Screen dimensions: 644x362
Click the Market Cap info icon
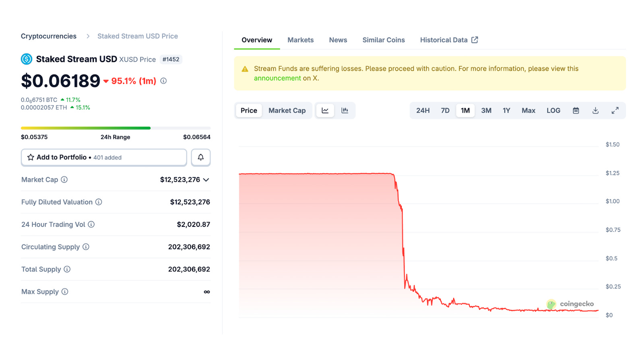[64, 179]
